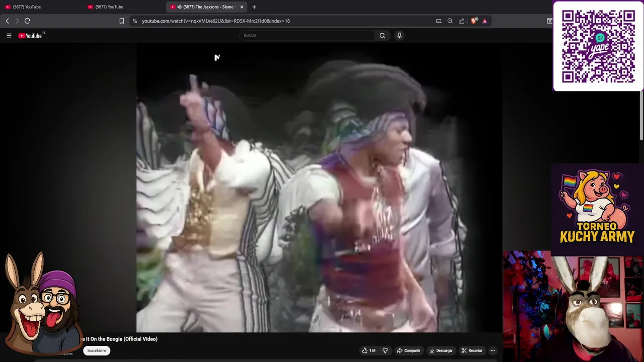Like the video with thumbs up
This screenshot has width=644, height=362.
pyautogui.click(x=369, y=350)
